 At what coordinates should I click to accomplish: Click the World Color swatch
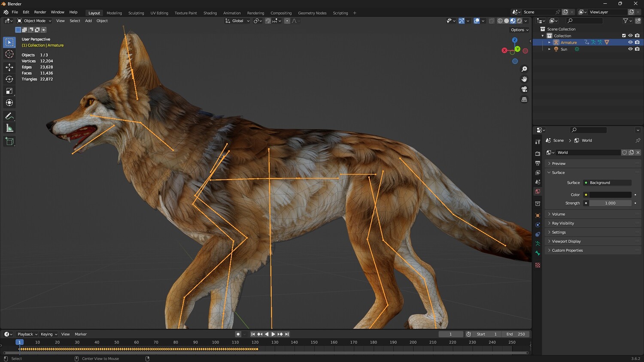pyautogui.click(x=610, y=195)
